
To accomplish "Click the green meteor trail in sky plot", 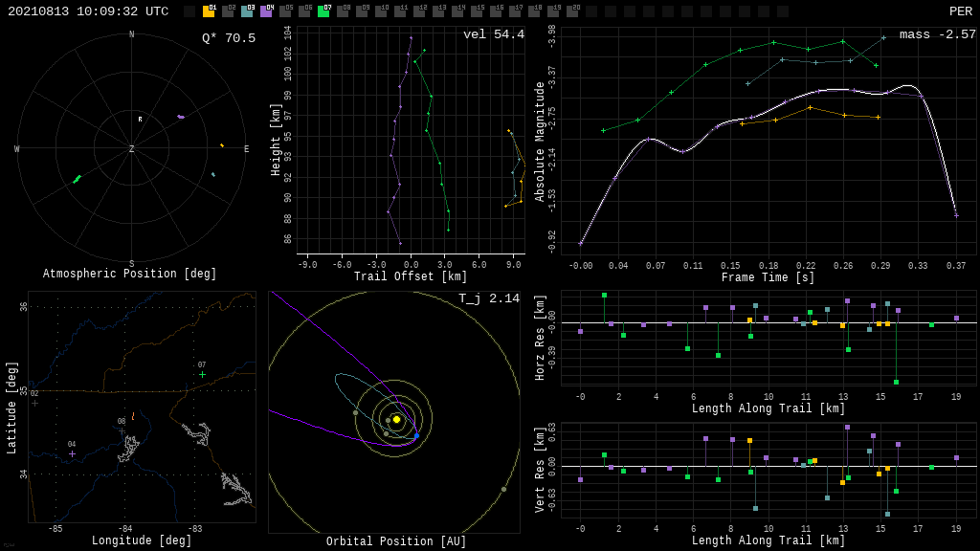I will click(x=77, y=179).
